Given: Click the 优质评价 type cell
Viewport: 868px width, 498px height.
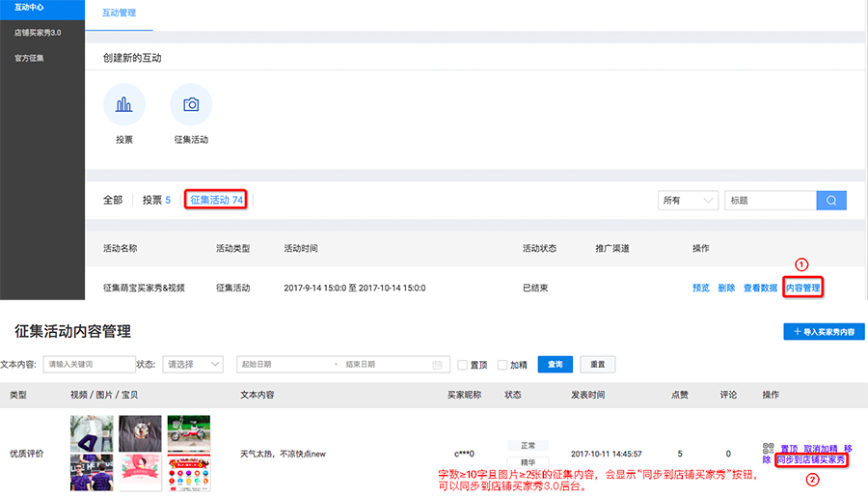Looking at the screenshot, I should point(26,454).
